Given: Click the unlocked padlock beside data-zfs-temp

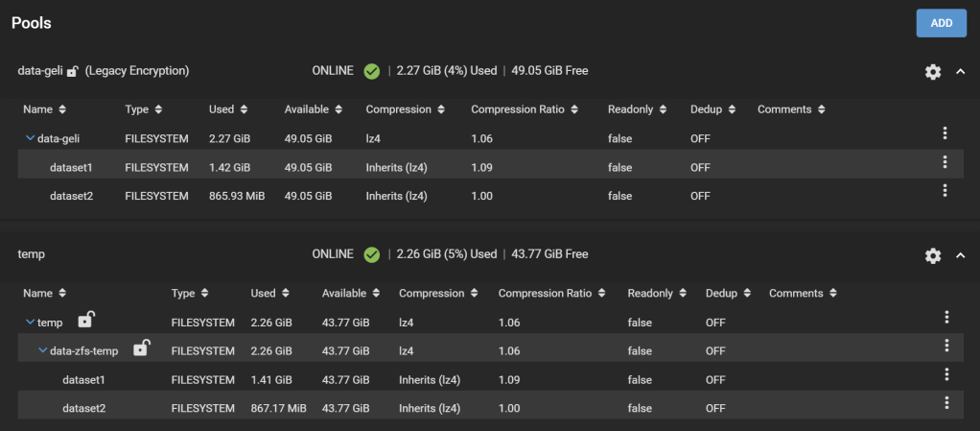Looking at the screenshot, I should 140,348.
